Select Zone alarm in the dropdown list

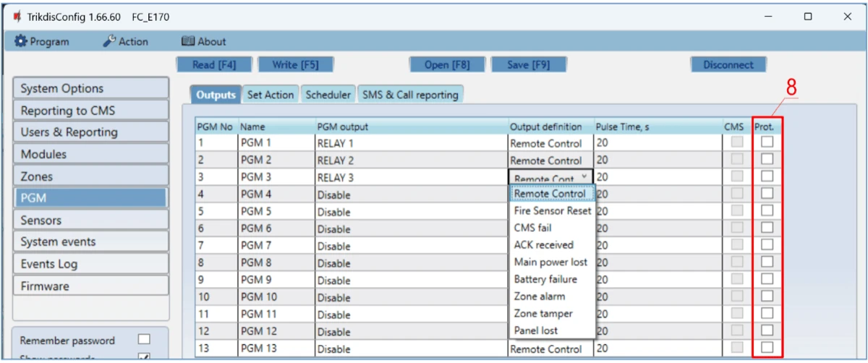point(540,296)
